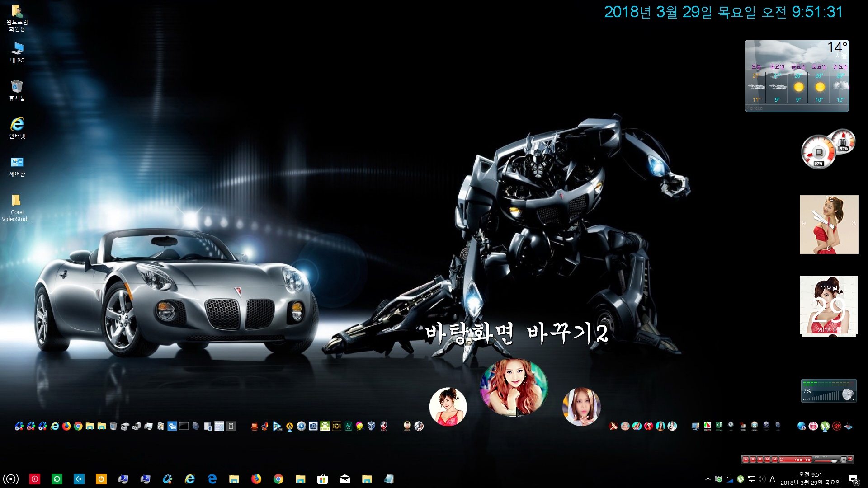
Task: Click the orange power taskbar icon
Action: coord(101,479)
